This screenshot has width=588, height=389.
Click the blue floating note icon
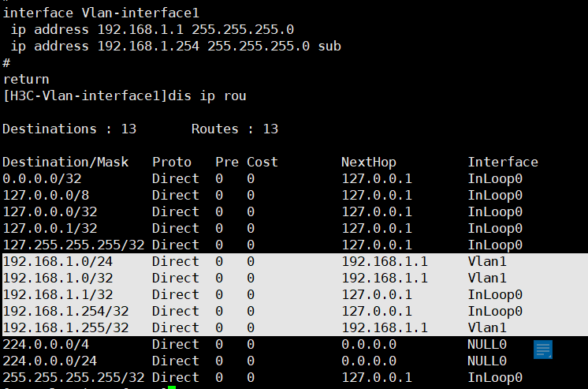(x=543, y=350)
